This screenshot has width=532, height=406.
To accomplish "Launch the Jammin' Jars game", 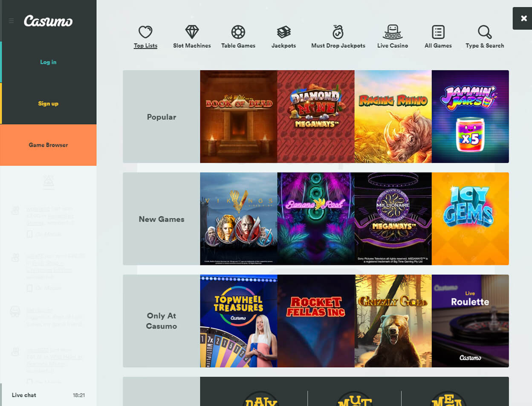I will pos(470,116).
